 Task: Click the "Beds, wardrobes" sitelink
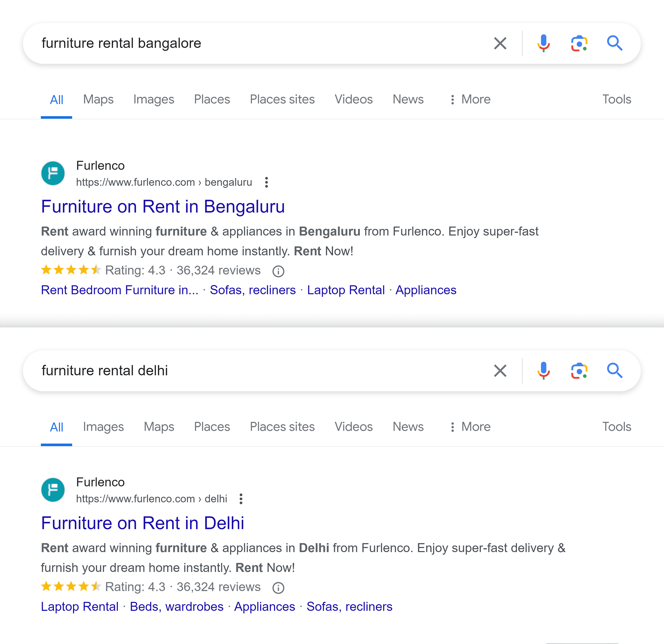(177, 606)
